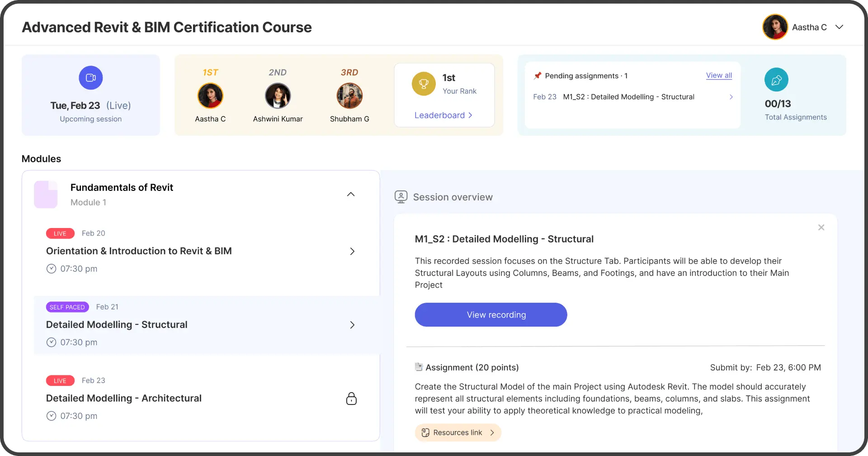Click the Advanced Revit & BIM Certification Course title
The height and width of the screenshot is (456, 868).
(x=167, y=27)
